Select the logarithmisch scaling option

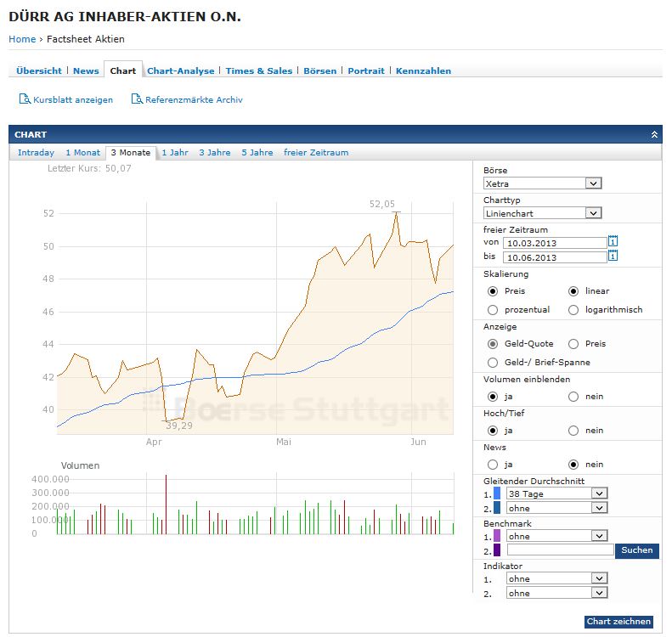573,310
